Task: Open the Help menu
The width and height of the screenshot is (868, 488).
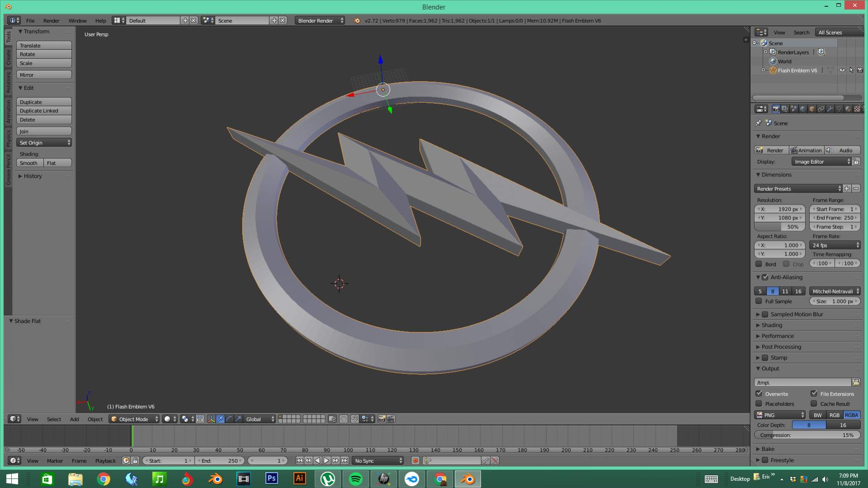Action: click(100, 21)
